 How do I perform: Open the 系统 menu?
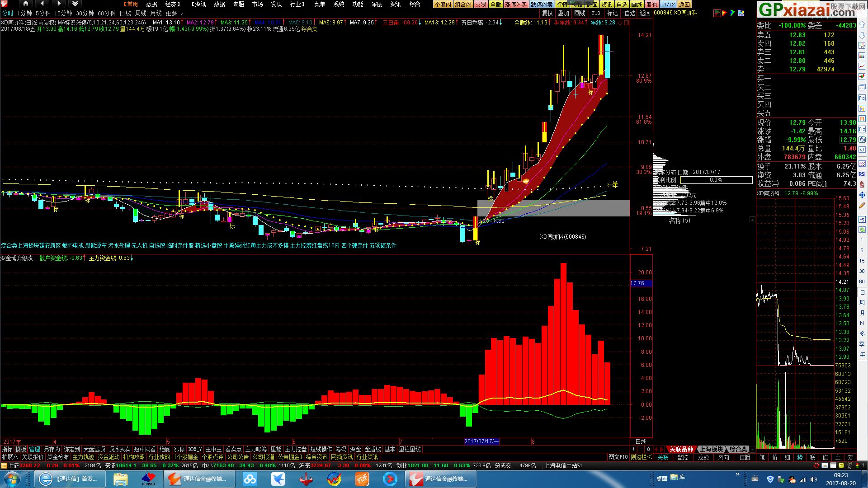click(x=339, y=4)
